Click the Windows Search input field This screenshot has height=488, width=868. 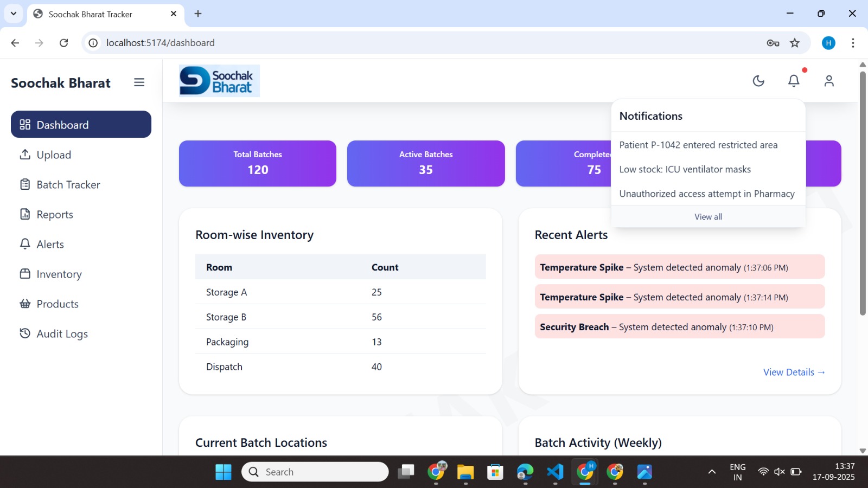[315, 471]
